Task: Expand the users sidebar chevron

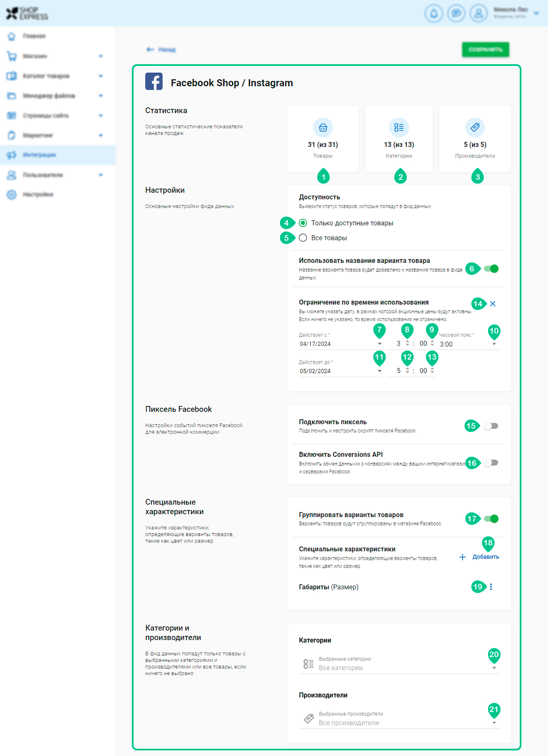Action: coord(101,175)
